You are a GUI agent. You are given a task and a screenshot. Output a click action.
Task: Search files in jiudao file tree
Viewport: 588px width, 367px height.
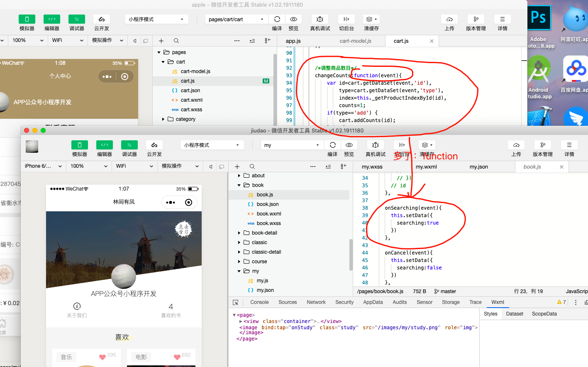[252, 166]
